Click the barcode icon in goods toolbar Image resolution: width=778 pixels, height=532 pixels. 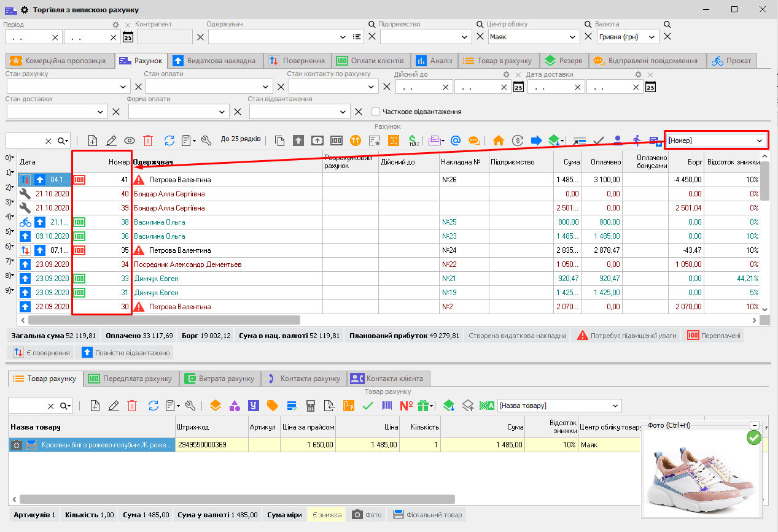click(387, 406)
